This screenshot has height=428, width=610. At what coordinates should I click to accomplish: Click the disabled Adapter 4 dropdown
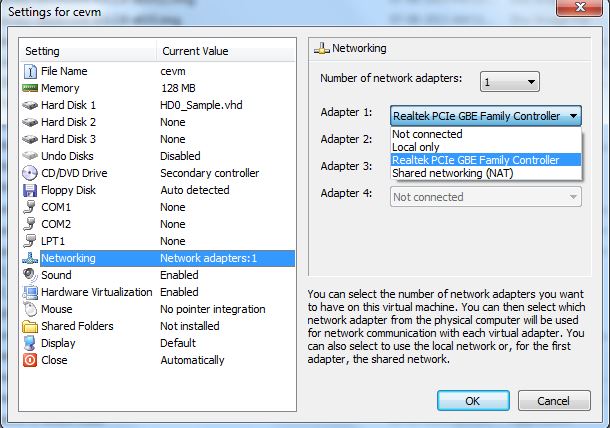(x=486, y=197)
